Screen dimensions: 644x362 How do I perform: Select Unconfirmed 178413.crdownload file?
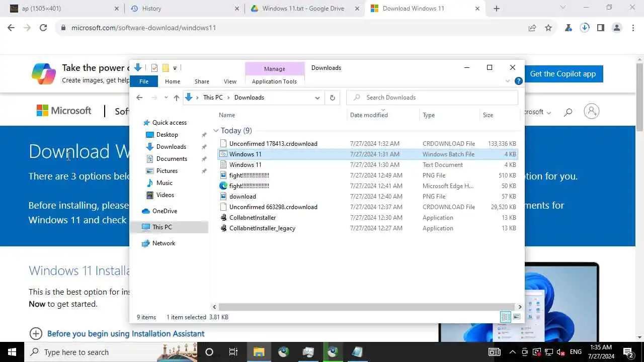[367, 144]
